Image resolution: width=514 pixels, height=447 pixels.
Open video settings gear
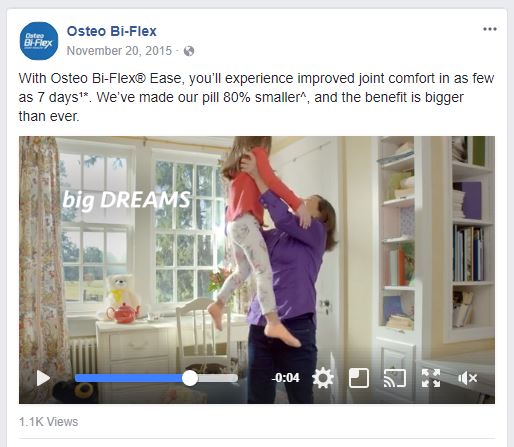pyautogui.click(x=323, y=378)
